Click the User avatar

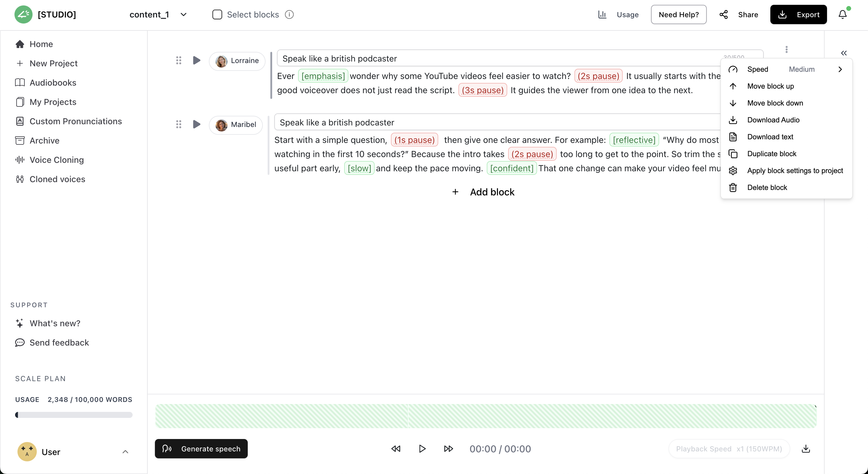click(x=27, y=452)
